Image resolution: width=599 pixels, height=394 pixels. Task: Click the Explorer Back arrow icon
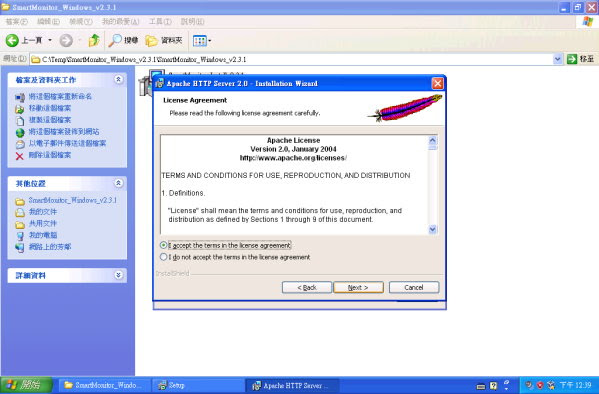pyautogui.click(x=12, y=40)
